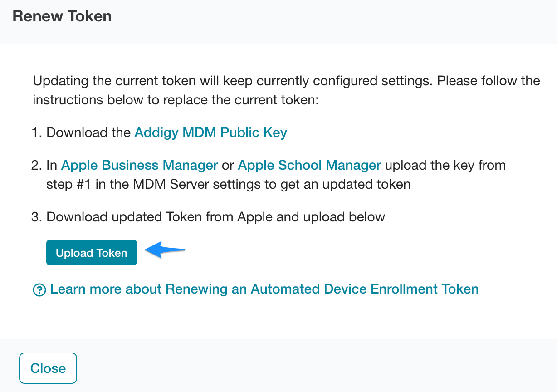Upload the updated token from Apple
The image size is (557, 392).
[x=92, y=253]
